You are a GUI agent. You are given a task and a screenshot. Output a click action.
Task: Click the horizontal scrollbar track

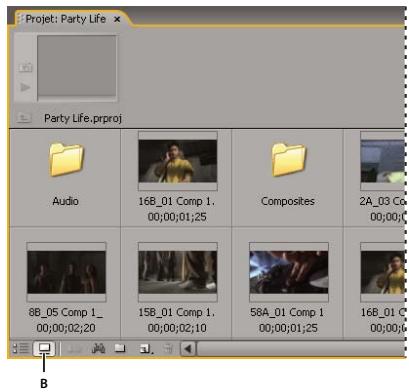pyautogui.click(x=301, y=349)
